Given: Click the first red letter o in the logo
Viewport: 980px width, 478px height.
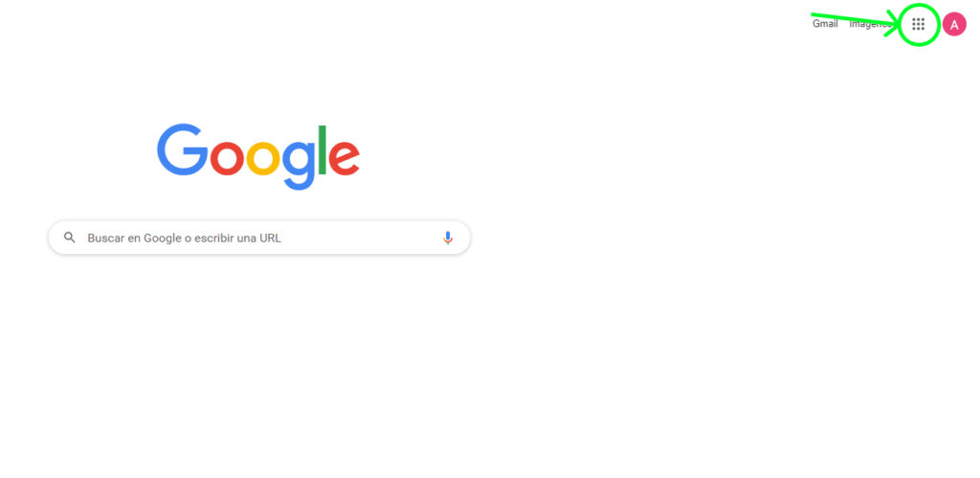Looking at the screenshot, I should point(227,158).
